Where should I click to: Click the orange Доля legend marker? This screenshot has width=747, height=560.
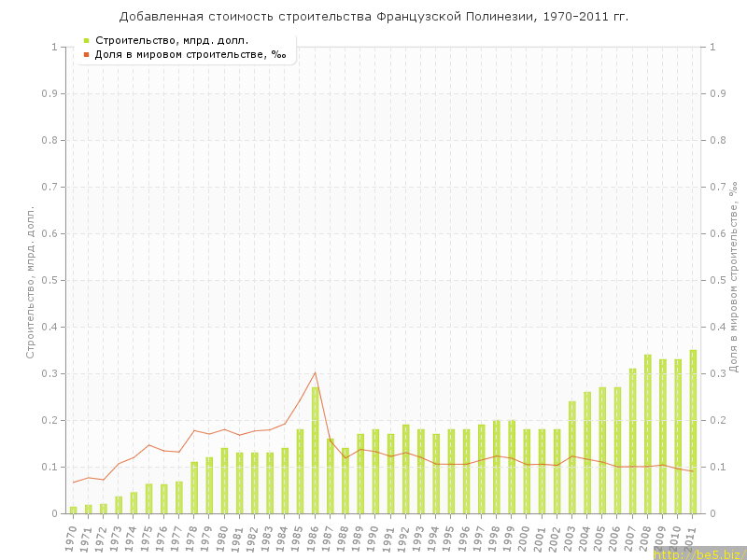pyautogui.click(x=86, y=54)
